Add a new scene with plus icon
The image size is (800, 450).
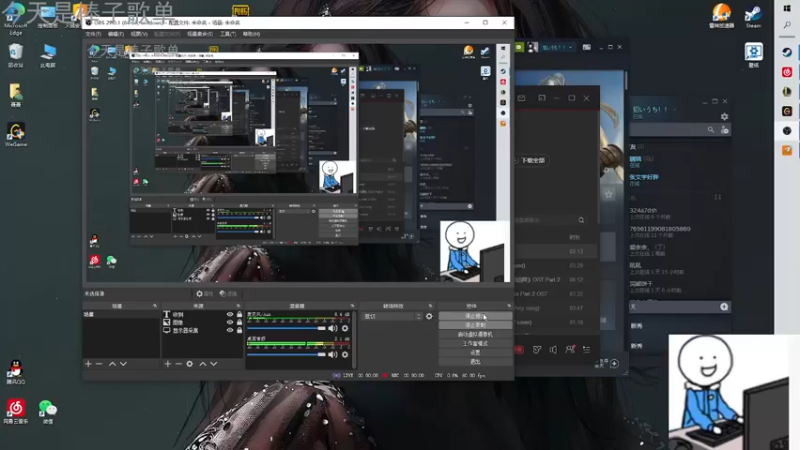[88, 364]
